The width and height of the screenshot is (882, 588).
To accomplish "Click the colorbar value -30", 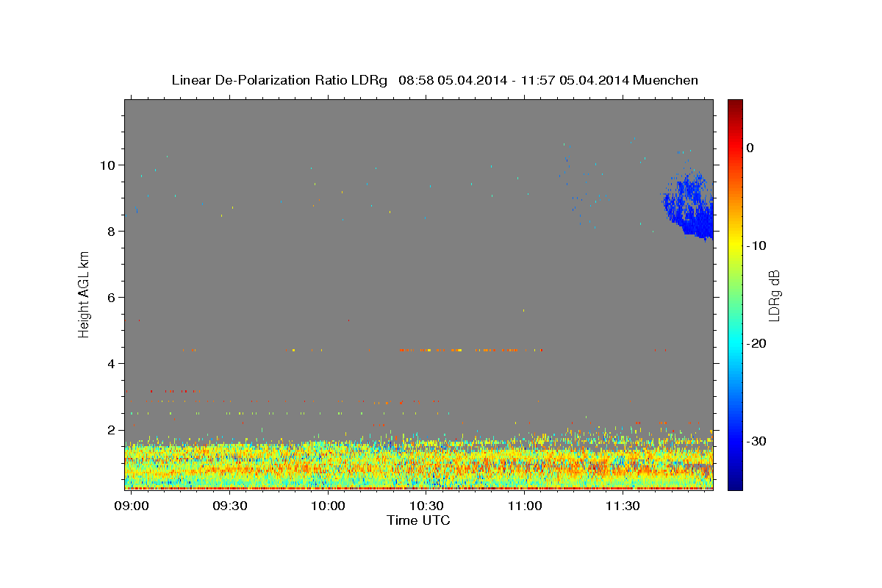I will coord(757,441).
